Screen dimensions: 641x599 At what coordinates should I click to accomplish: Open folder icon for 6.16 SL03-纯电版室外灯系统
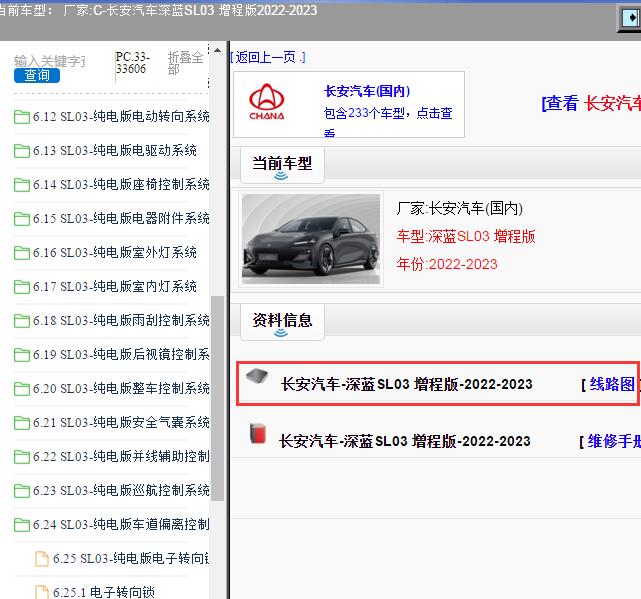click(x=21, y=253)
